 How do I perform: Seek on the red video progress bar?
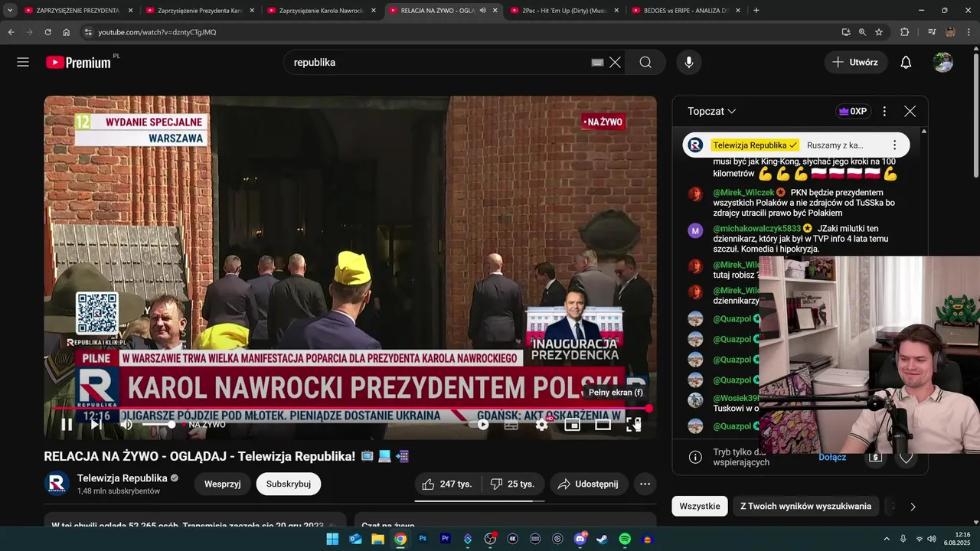point(350,409)
